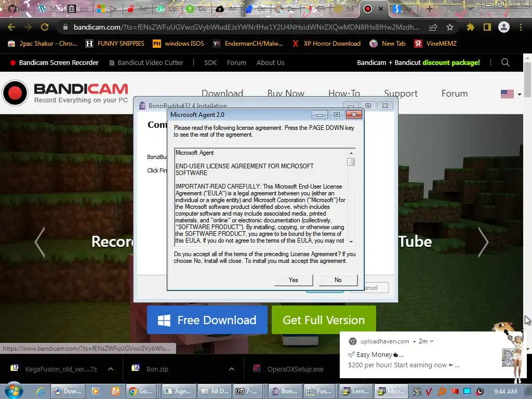Open the Chrome side panel icon
Image resolution: width=532 pixels, height=399 pixels.
(487, 27)
